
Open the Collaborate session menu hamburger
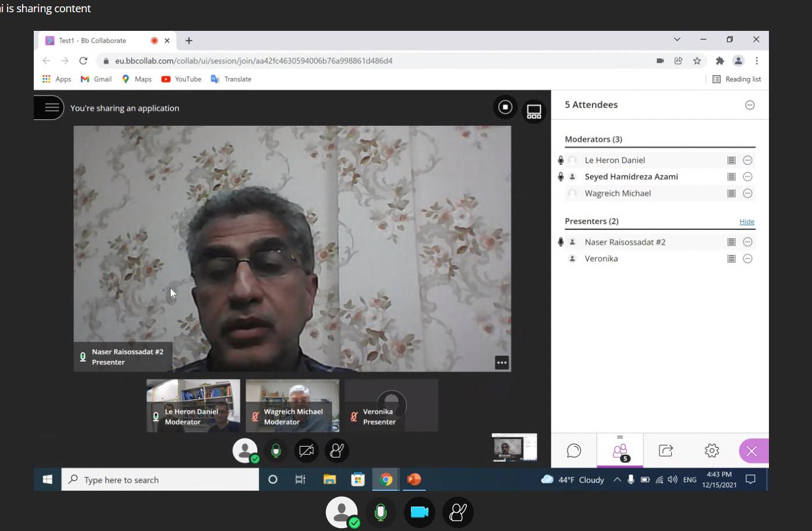[51, 108]
